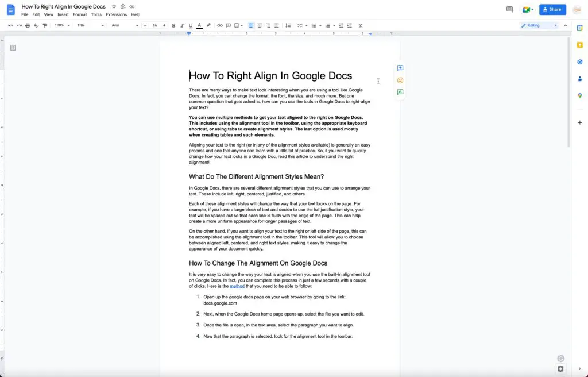Image resolution: width=588 pixels, height=377 pixels.
Task: Decrease indent of the paragraph
Action: (341, 25)
